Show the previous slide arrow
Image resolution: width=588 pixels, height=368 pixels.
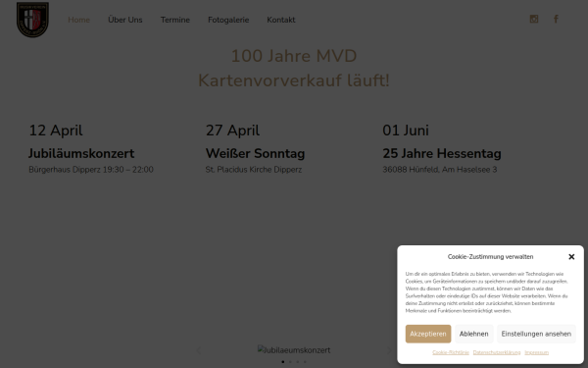pos(199,350)
